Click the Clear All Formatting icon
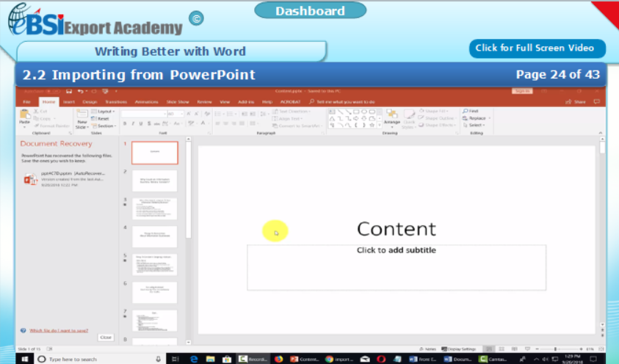This screenshot has height=364, width=619. pyautogui.click(x=207, y=114)
